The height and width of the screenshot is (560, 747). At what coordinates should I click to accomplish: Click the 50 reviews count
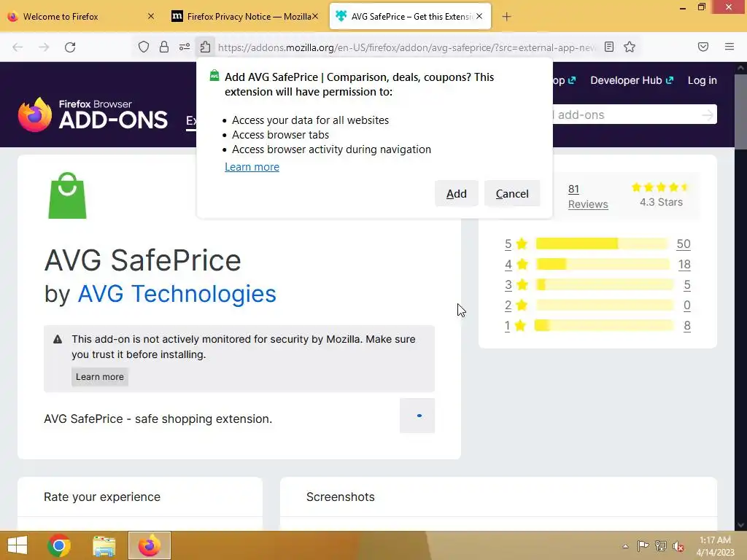pos(683,244)
